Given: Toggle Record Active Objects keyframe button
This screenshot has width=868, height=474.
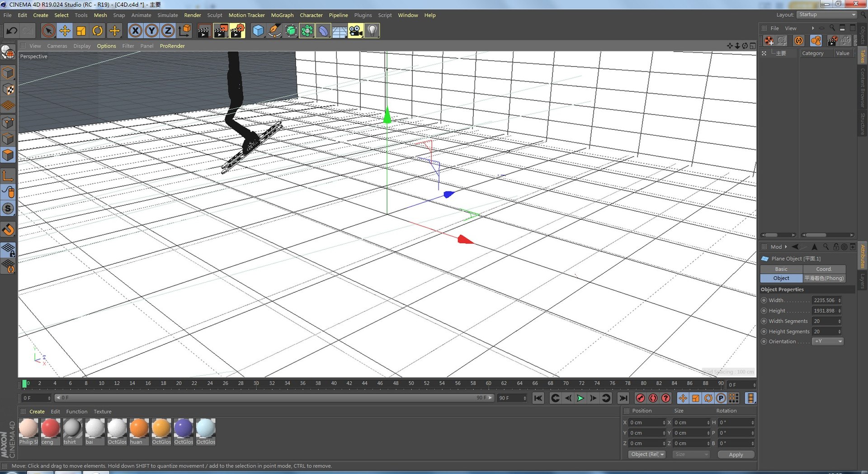Looking at the screenshot, I should click(x=640, y=398).
